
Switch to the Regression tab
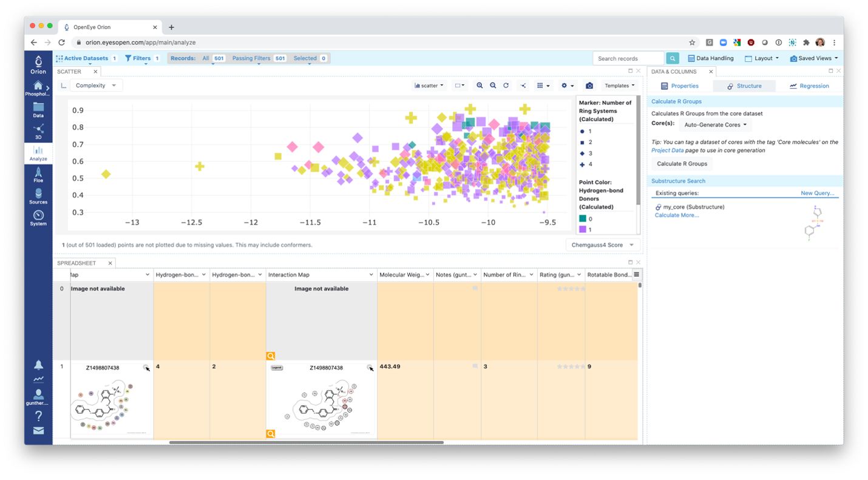click(810, 86)
